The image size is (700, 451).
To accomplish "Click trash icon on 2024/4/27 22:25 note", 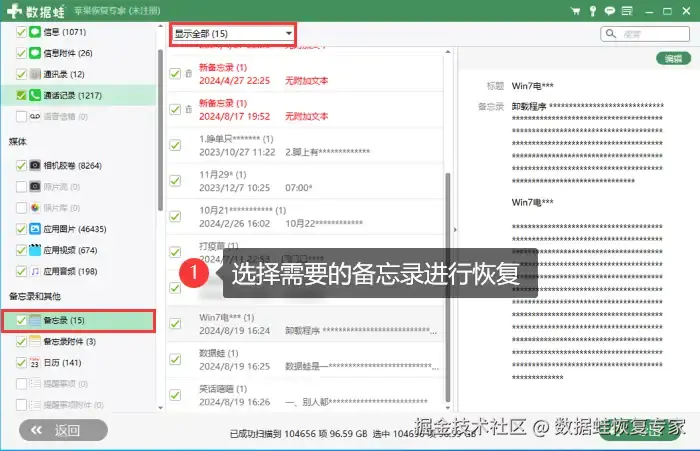I will pyautogui.click(x=189, y=74).
